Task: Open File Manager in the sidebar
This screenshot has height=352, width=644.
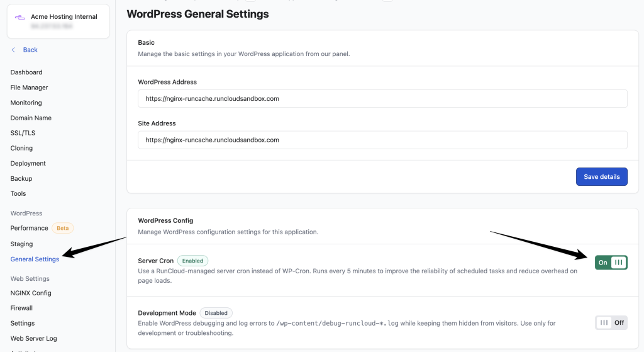Action: 29,88
